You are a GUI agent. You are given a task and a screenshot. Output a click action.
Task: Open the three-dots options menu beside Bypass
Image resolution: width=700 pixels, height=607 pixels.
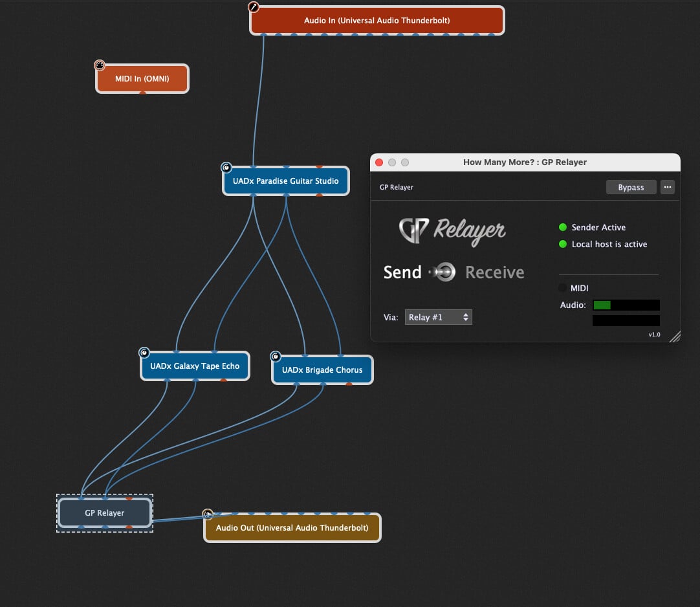[x=668, y=187]
